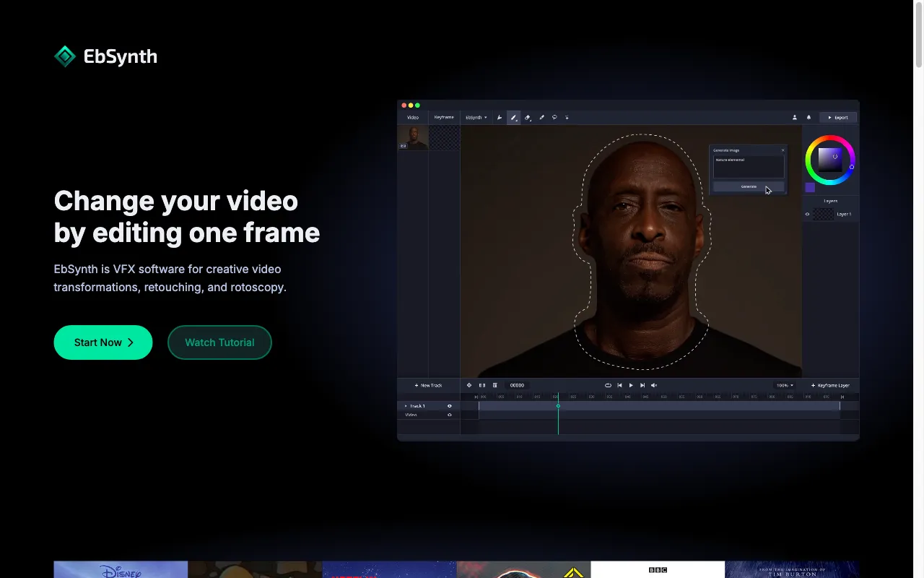This screenshot has width=924, height=578.
Task: Click the add keyframe diamond icon
Action: click(469, 385)
